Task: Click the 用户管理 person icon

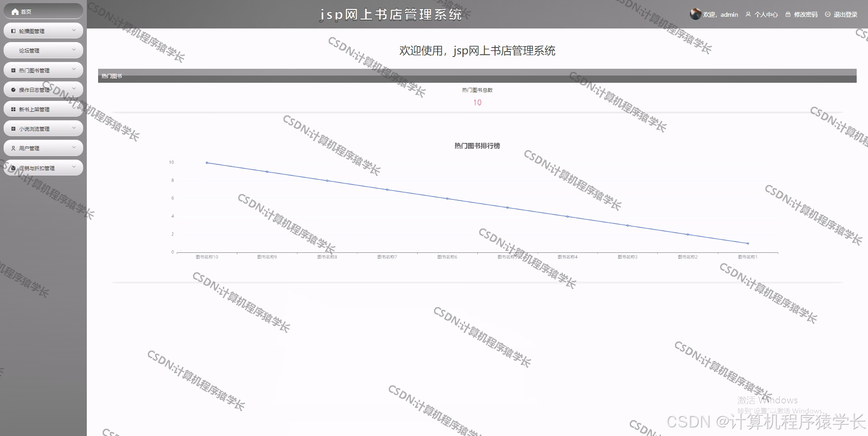Action: (x=13, y=148)
